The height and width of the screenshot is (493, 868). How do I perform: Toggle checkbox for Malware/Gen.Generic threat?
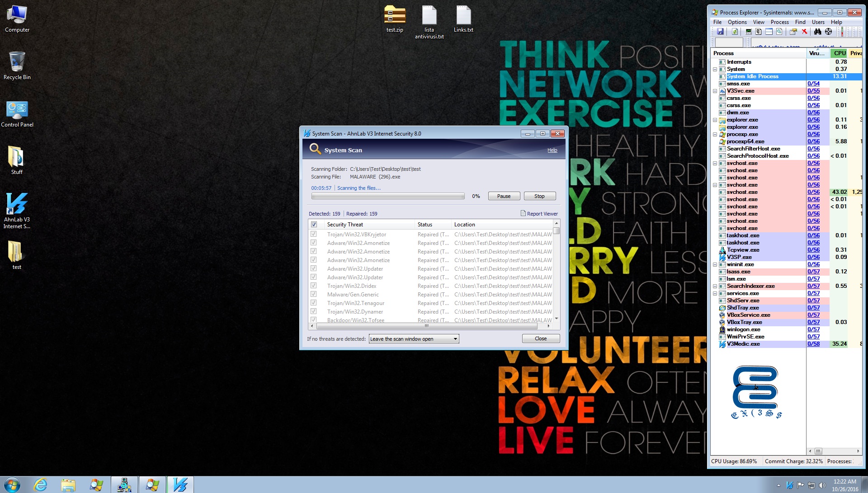[313, 294]
